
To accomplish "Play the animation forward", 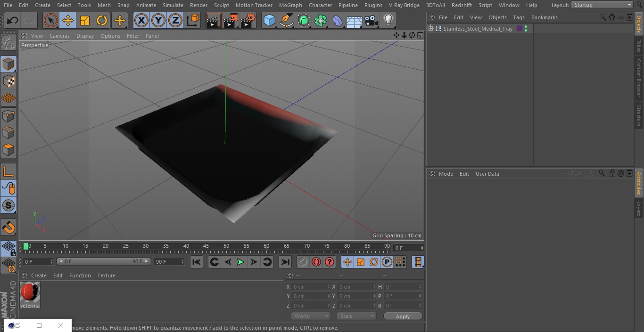I will 240,262.
